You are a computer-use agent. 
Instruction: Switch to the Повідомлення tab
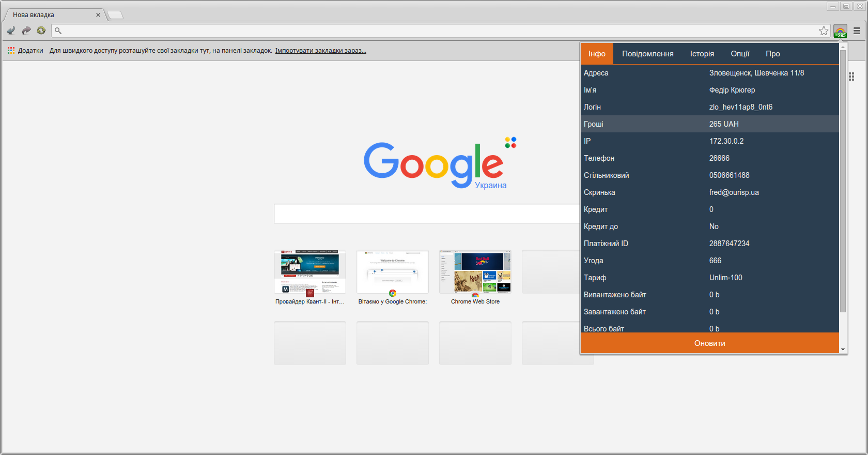tap(648, 54)
